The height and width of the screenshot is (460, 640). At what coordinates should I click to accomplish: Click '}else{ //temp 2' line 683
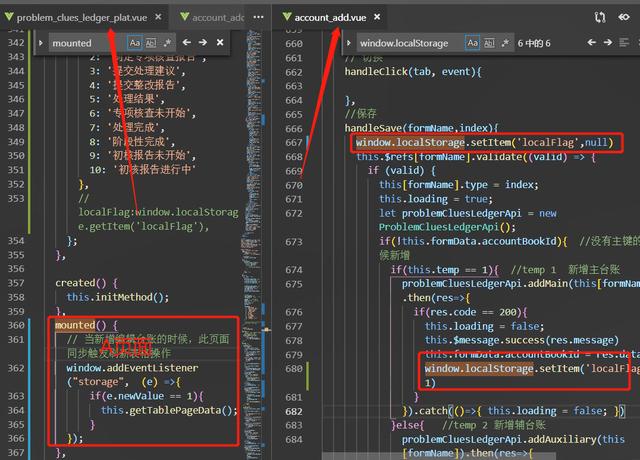pyautogui.click(x=468, y=425)
